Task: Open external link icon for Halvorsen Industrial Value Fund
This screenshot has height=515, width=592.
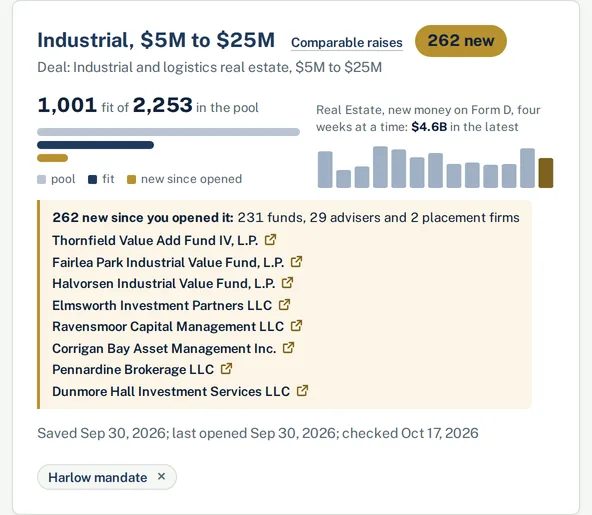Action: pyautogui.click(x=288, y=283)
